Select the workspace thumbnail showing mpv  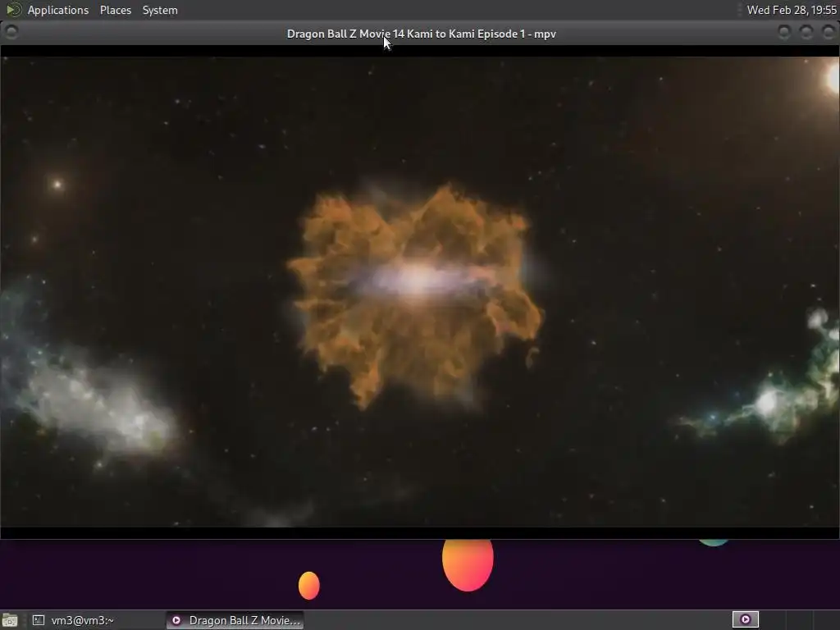[x=745, y=620]
